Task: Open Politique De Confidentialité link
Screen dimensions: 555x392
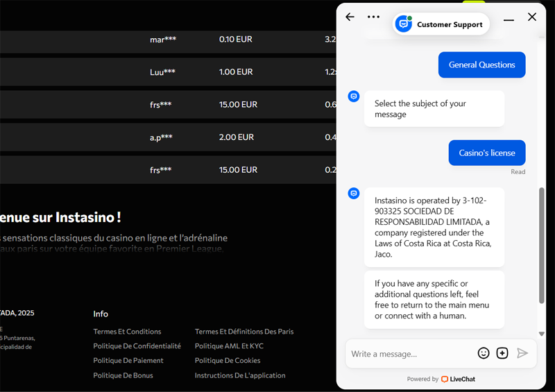Action: 137,346
